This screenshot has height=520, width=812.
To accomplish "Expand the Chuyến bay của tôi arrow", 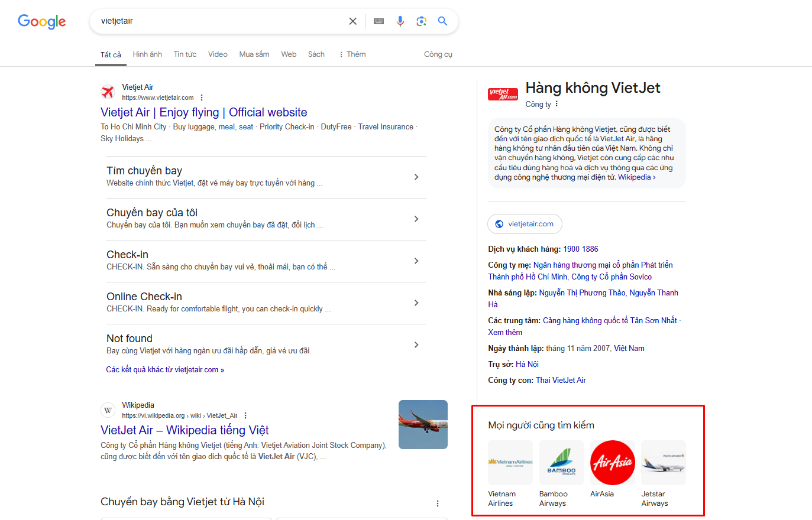I will (x=416, y=219).
